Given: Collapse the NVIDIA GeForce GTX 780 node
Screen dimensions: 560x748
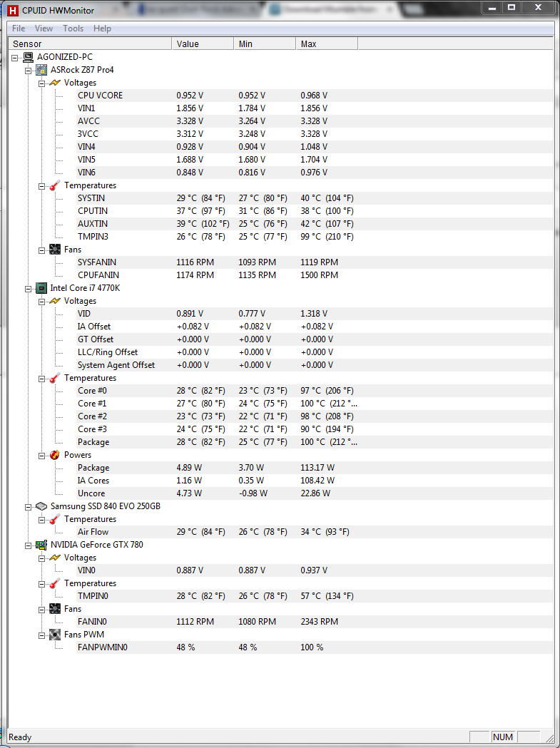Looking at the screenshot, I should pos(28,545).
